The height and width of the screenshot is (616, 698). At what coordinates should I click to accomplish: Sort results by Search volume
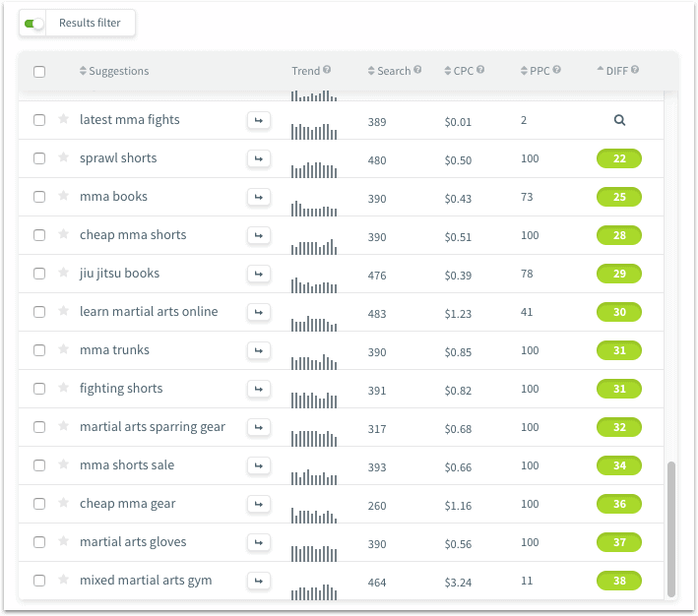point(393,71)
